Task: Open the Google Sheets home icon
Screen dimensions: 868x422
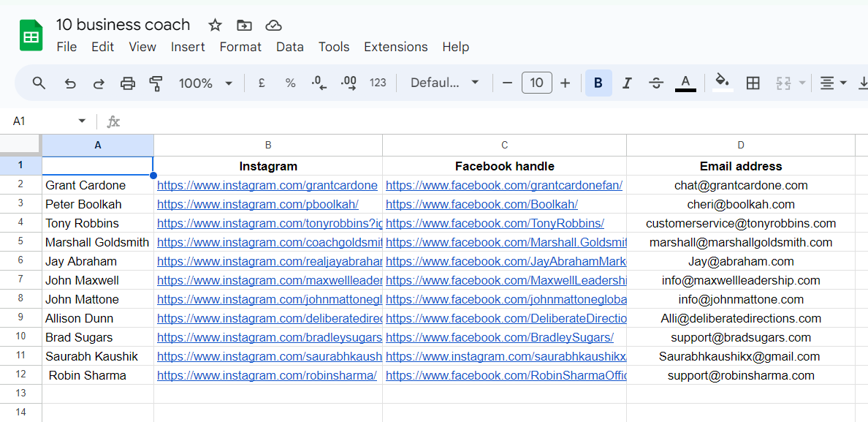Action: (31, 35)
